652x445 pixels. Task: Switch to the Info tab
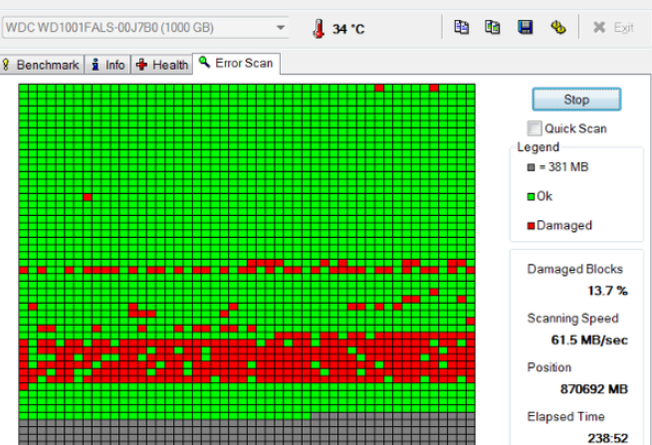click(109, 65)
